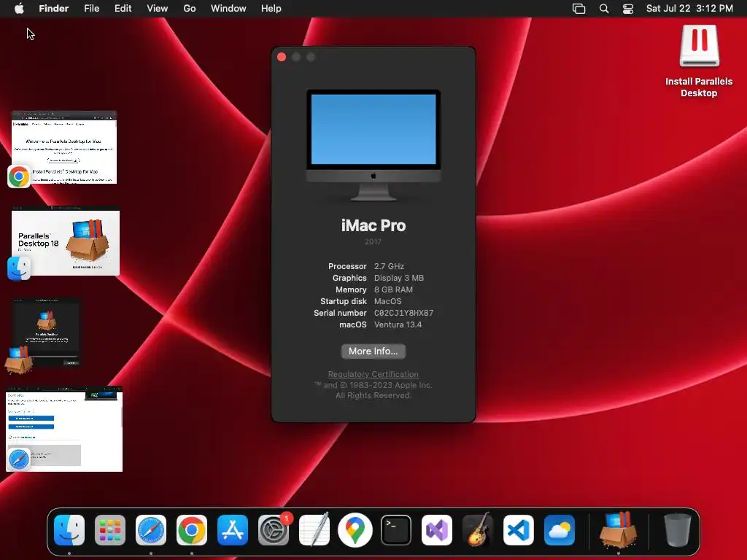Image resolution: width=747 pixels, height=560 pixels.
Task: Open the Window menu
Action: click(x=228, y=9)
